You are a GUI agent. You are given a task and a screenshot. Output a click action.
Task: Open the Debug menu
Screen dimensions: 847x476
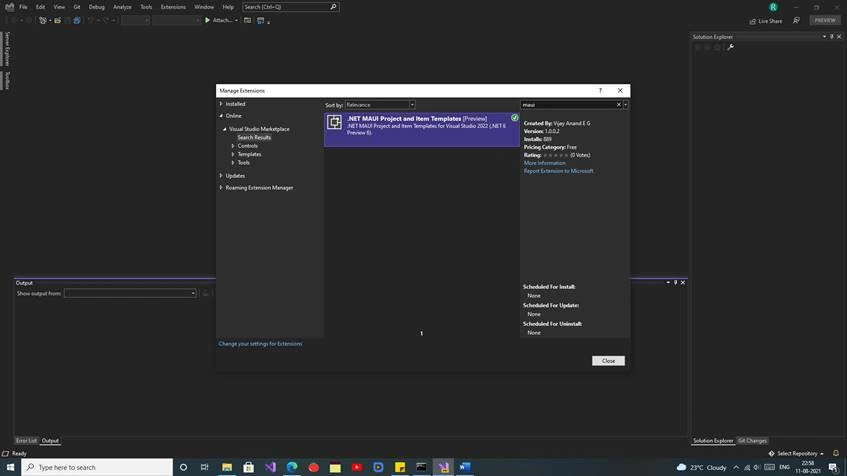(x=97, y=7)
